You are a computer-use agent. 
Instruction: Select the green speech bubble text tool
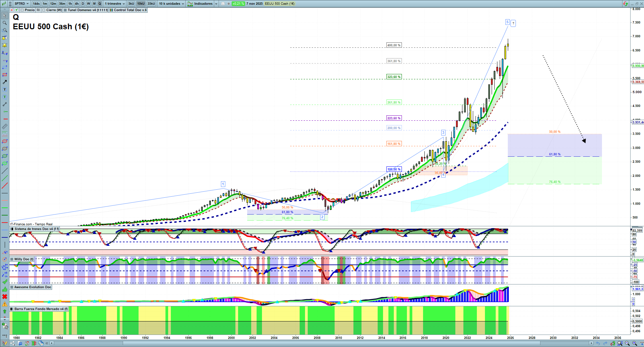(5, 97)
